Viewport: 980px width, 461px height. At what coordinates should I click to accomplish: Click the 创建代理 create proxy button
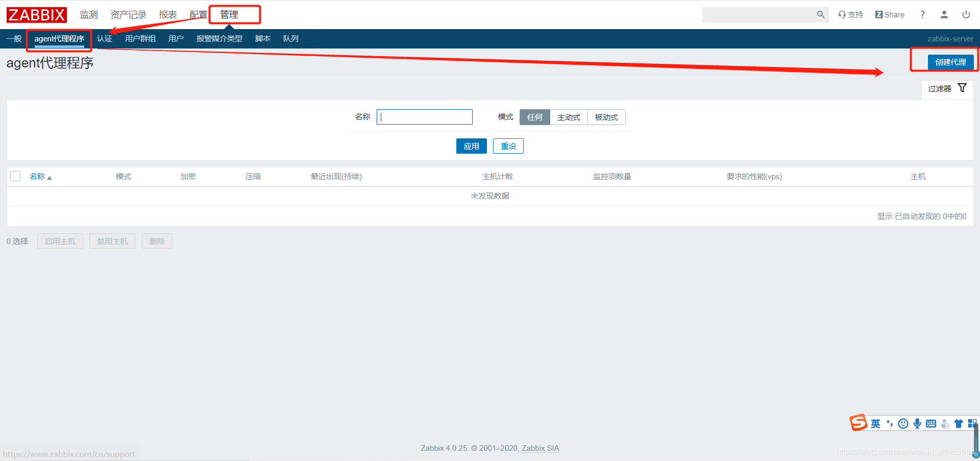pos(950,62)
